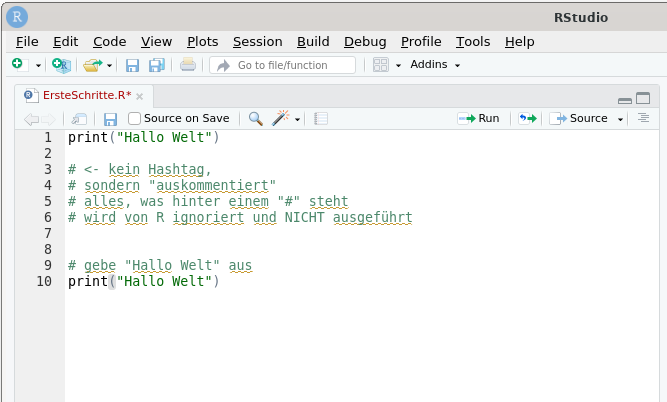Viewport: 667px width, 402px height.
Task: Click the Open File folder icon
Action: point(93,65)
